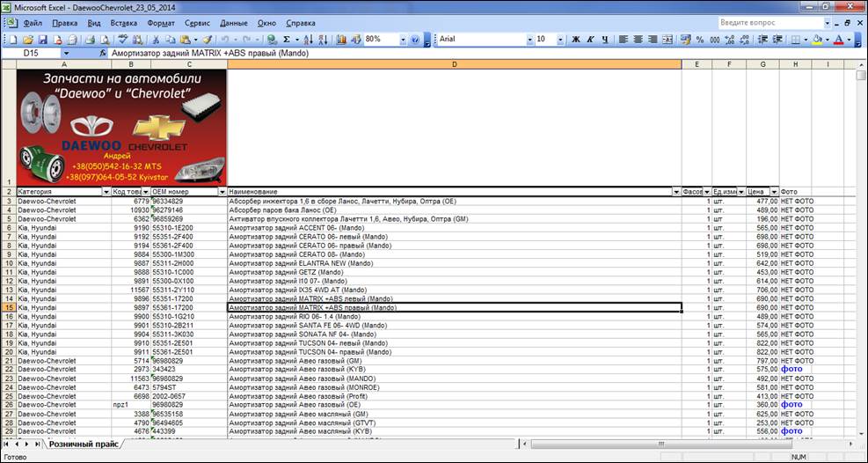
Task: Click the Print icon in the toolbar
Action: (x=90, y=40)
